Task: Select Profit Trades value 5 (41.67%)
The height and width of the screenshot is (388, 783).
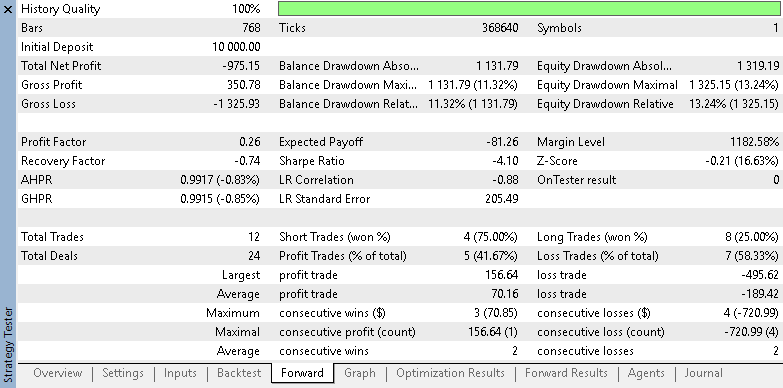Action: [490, 256]
